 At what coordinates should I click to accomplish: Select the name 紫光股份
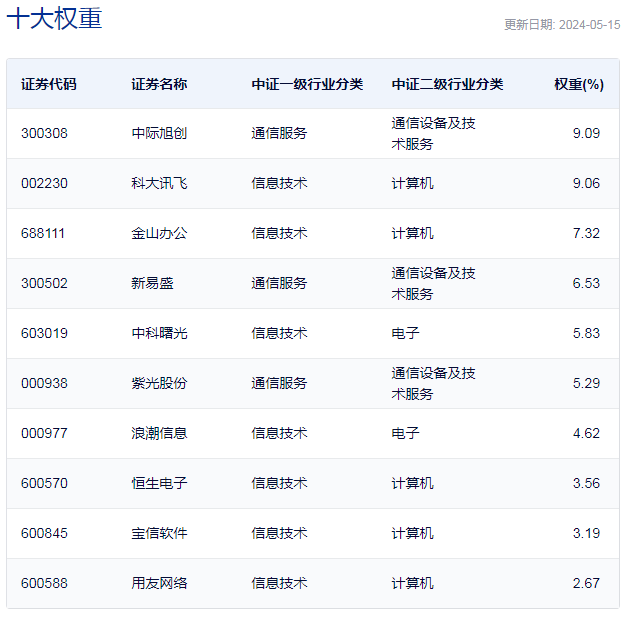[159, 383]
